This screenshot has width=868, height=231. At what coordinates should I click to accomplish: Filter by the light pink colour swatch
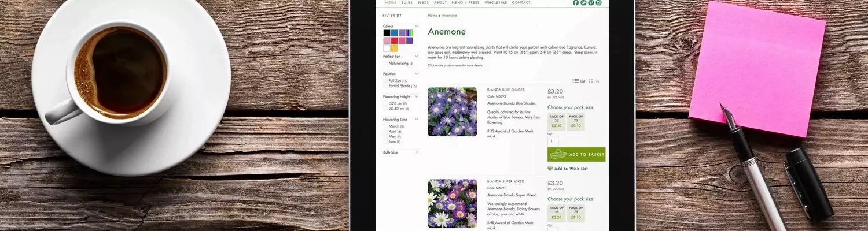pos(387,40)
